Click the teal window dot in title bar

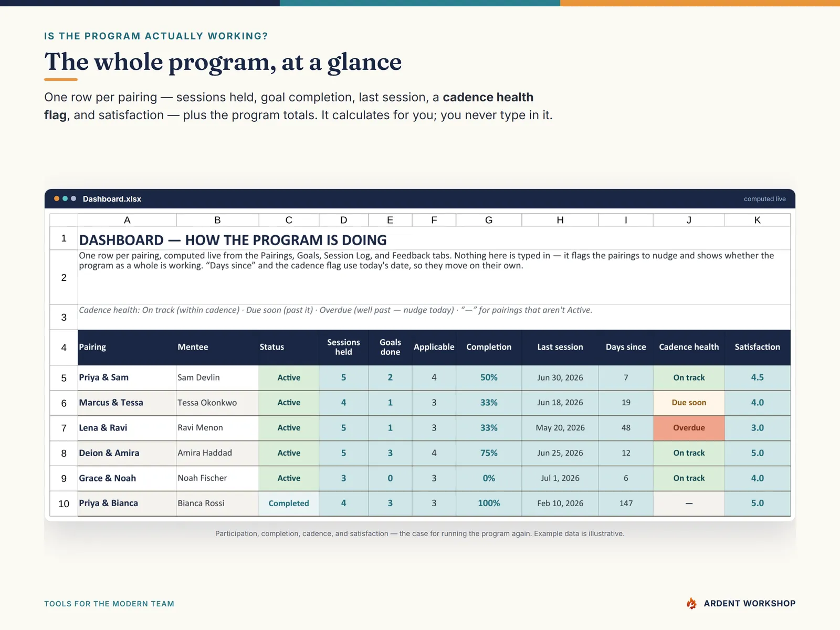click(65, 198)
